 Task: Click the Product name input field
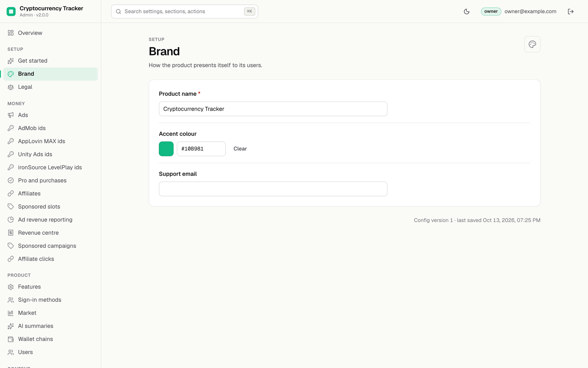273,109
